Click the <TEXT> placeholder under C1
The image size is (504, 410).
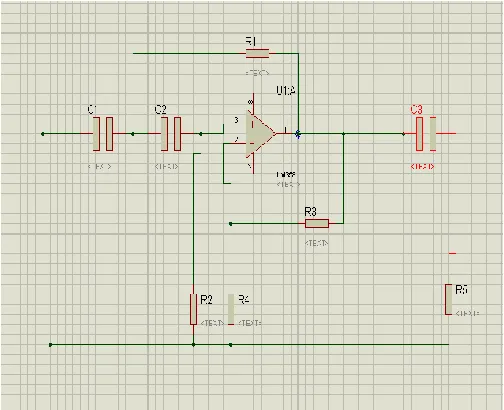click(100, 166)
